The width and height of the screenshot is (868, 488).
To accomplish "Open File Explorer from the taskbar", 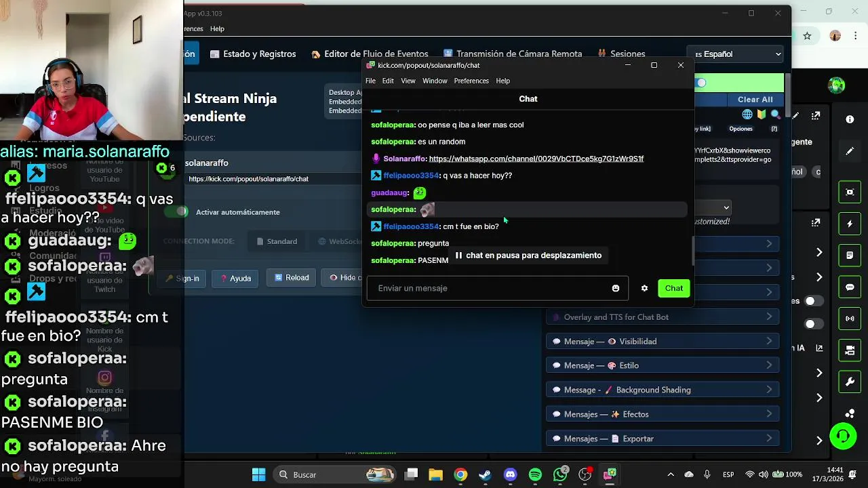I will click(435, 474).
